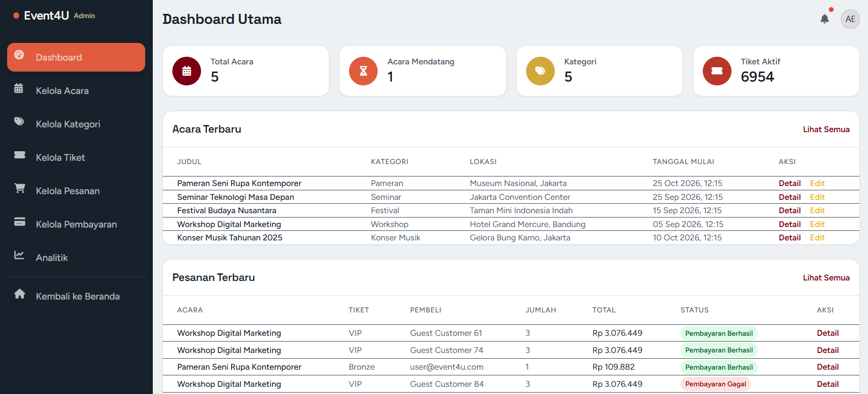
Task: Open the Analitik section
Action: [76, 258]
